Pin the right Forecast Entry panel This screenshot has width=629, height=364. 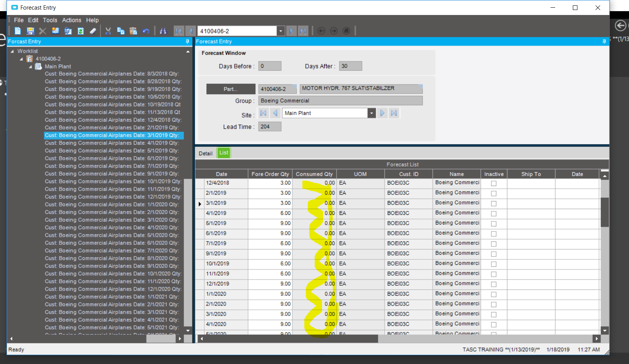pyautogui.click(x=604, y=42)
